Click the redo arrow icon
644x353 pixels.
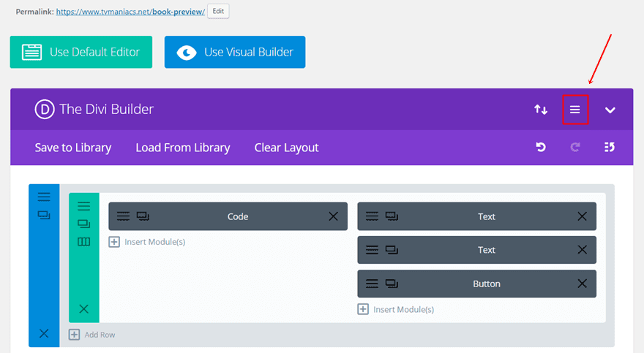click(x=575, y=147)
